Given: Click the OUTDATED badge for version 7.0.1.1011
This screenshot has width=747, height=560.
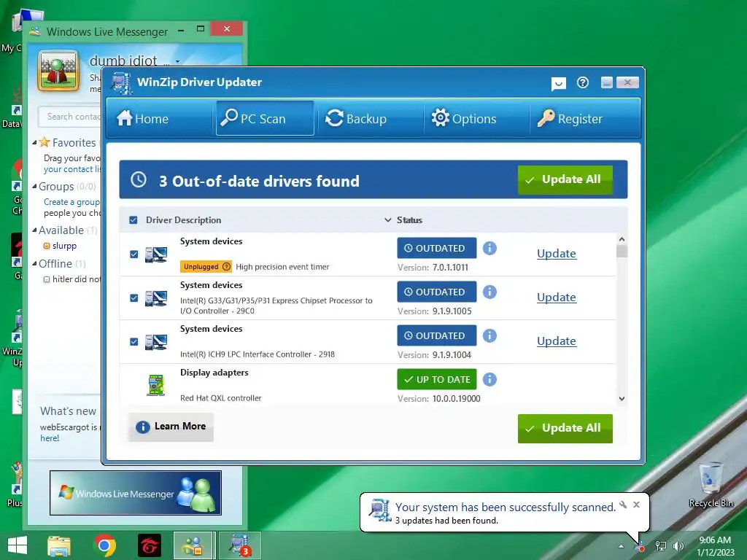Looking at the screenshot, I should tap(437, 248).
